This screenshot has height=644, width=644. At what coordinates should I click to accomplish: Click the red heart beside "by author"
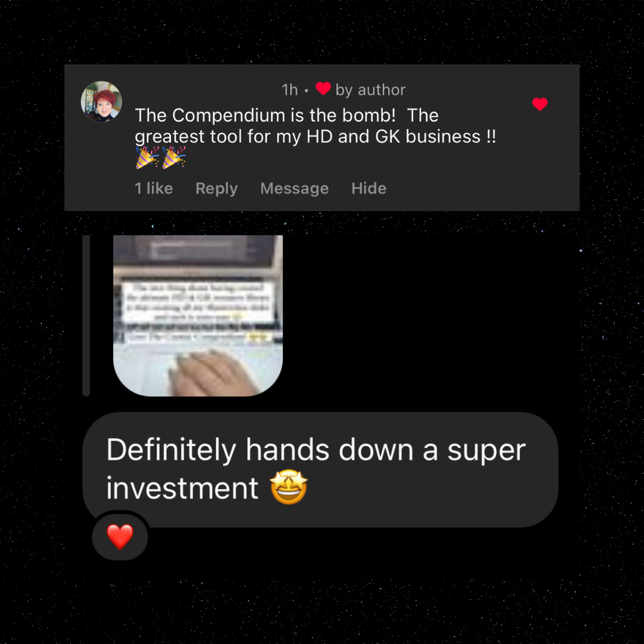click(323, 89)
